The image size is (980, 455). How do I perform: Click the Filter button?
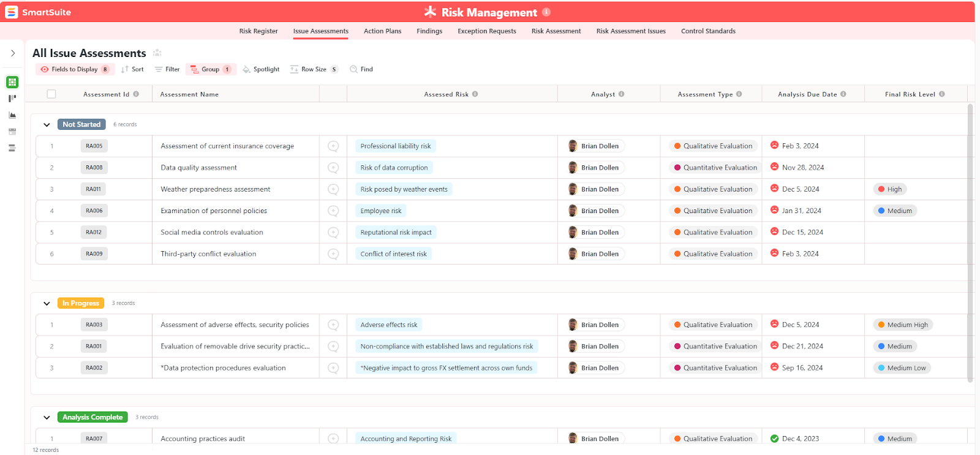pyautogui.click(x=167, y=70)
